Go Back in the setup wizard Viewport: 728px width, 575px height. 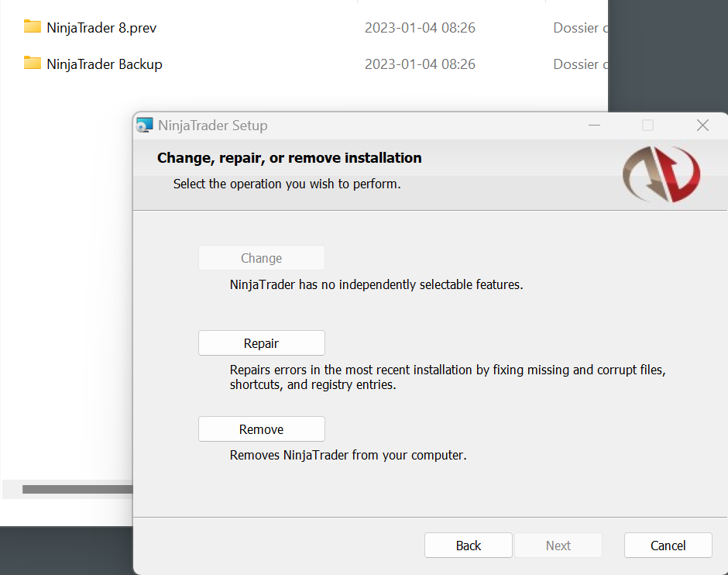coord(468,545)
